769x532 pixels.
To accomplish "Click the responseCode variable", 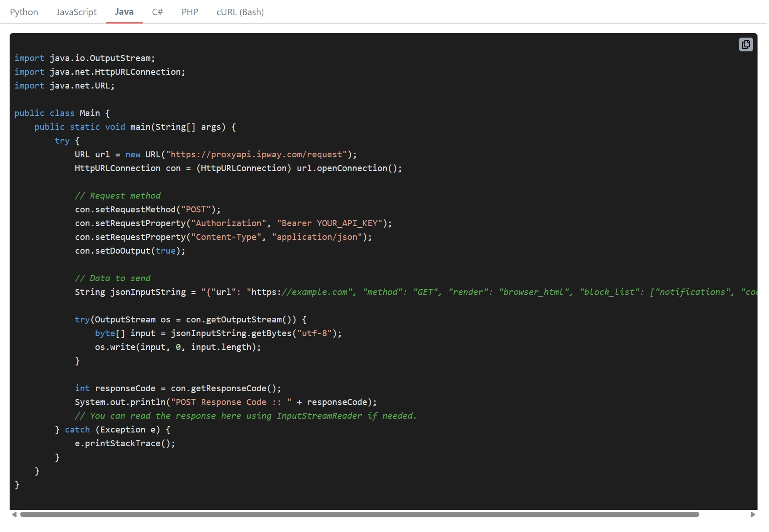I will 125,388.
